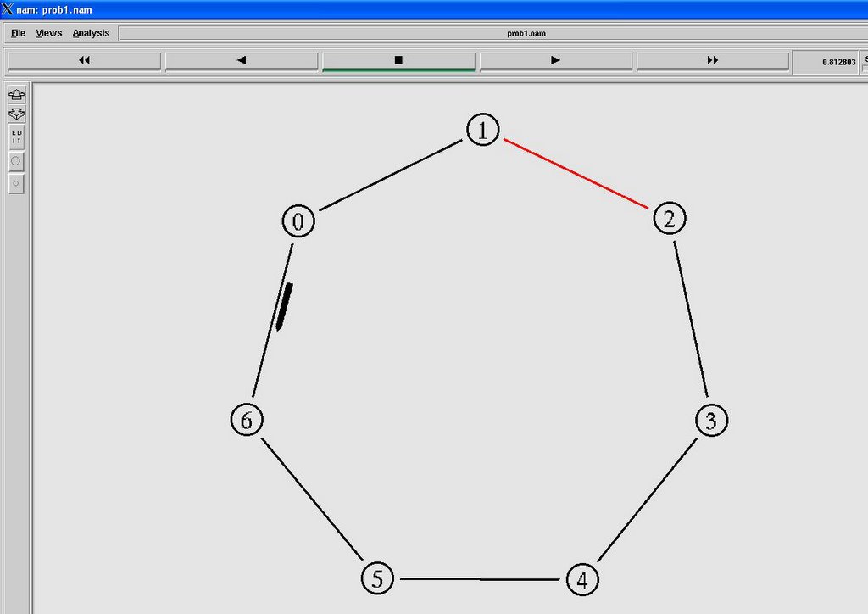Click the current time display 0.812803
This screenshot has height=614, width=868.
(837, 62)
